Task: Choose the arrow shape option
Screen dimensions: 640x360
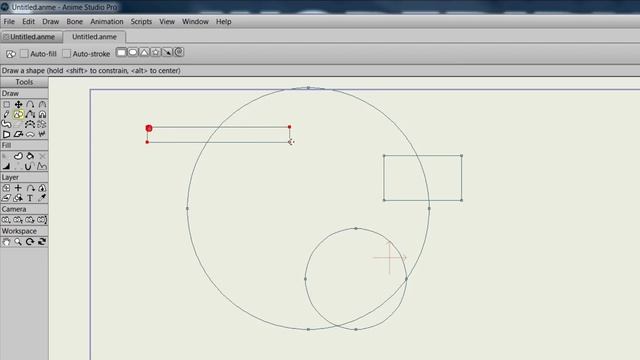Action: coord(167,52)
